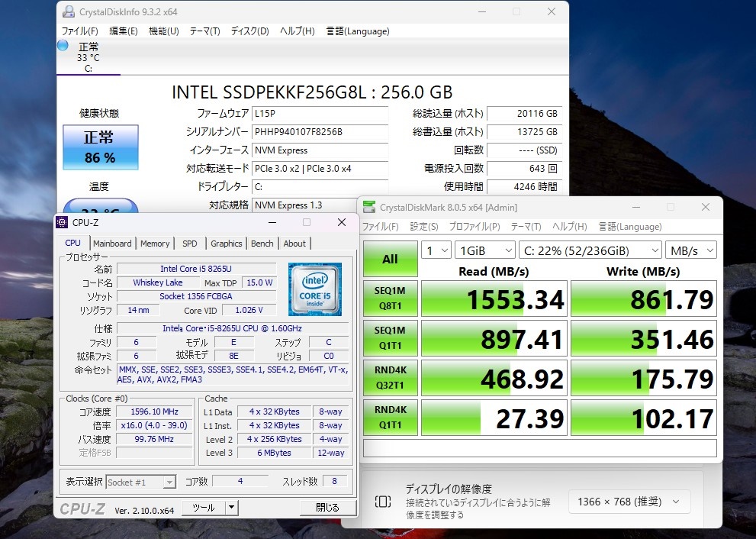This screenshot has height=539, width=756.
Task: Click the CrystalDiskInfo title bar app icon
Action: pos(69,11)
